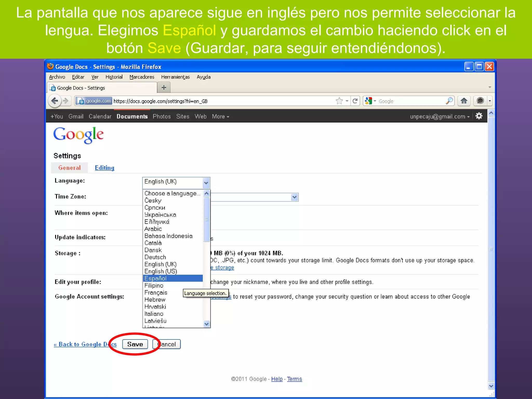Select Bahasa Indonesia in language list
The height and width of the screenshot is (399, 532).
(x=173, y=236)
